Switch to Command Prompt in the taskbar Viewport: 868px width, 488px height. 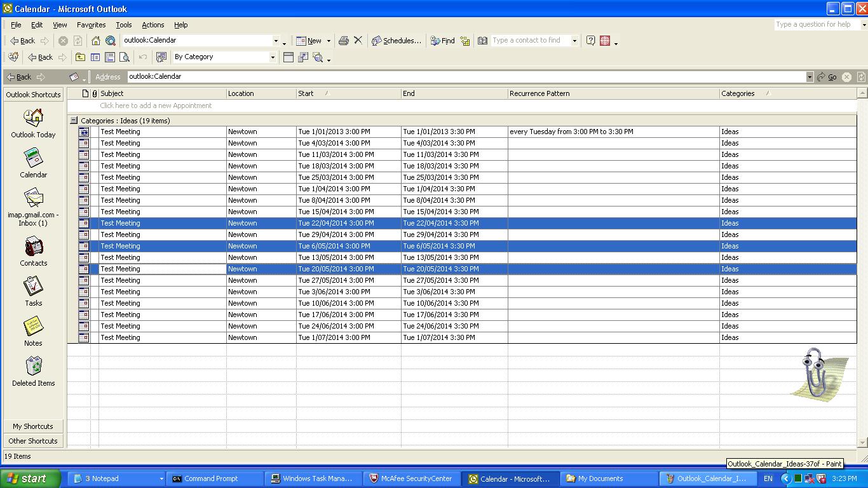coord(211,478)
